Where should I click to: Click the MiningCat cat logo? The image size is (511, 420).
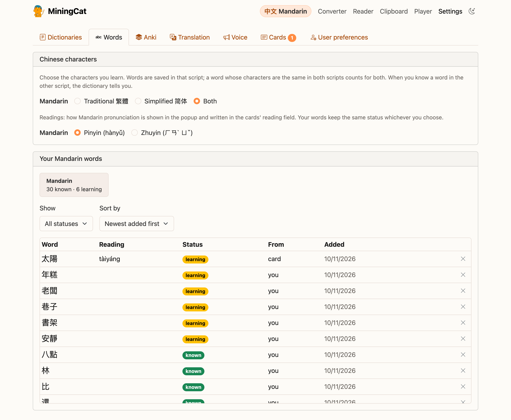click(39, 11)
